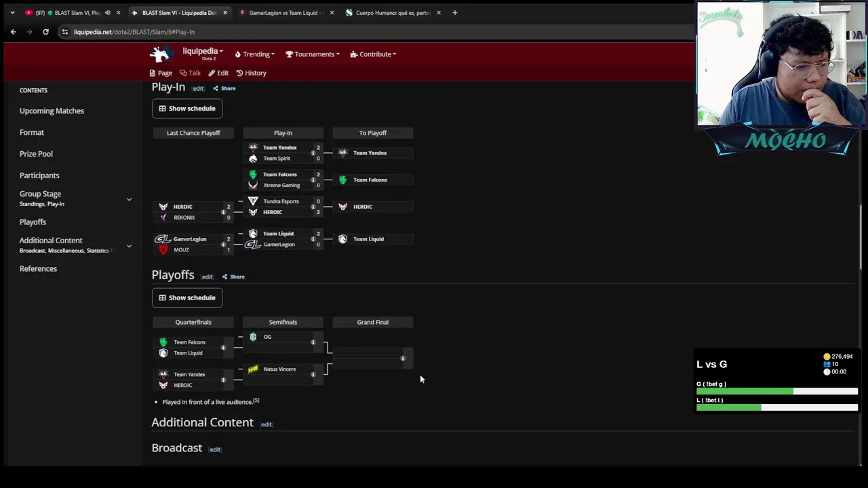Go back with the browser back arrow
The width and height of the screenshot is (868, 488).
tap(13, 32)
